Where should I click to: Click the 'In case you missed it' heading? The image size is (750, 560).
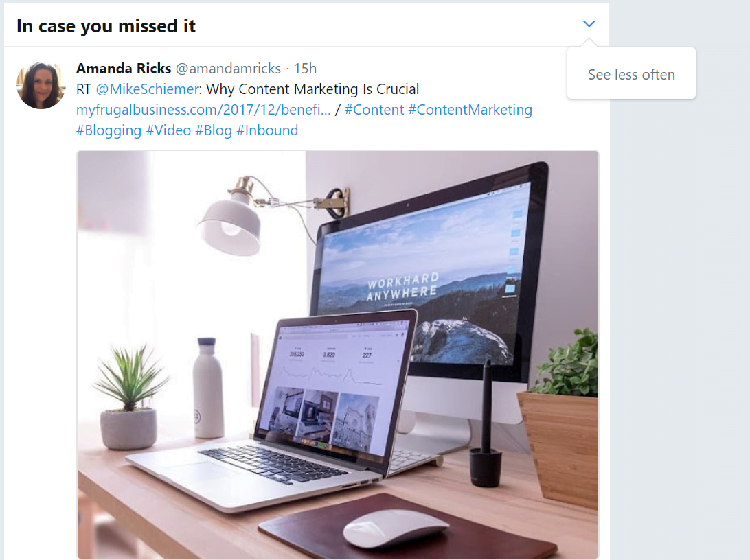click(106, 26)
